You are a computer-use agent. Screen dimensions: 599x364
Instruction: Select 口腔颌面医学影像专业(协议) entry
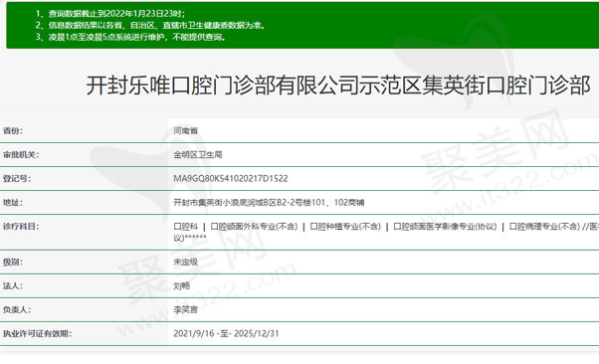tap(445, 227)
